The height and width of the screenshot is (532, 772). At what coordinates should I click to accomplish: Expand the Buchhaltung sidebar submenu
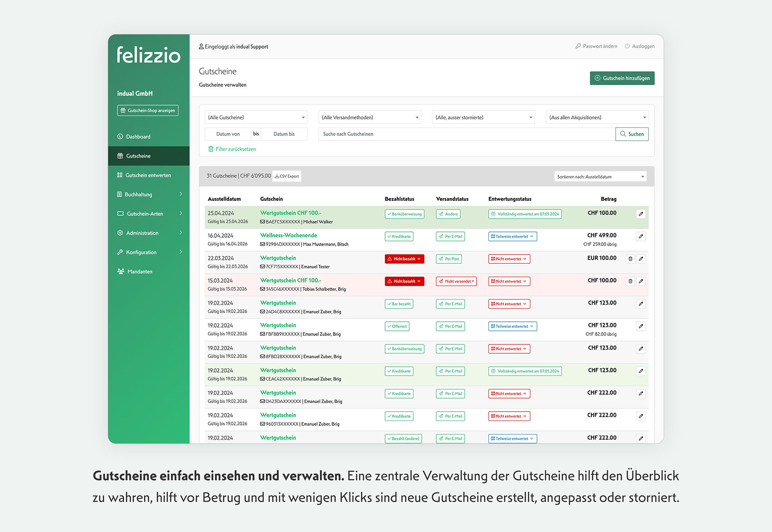coord(181,194)
